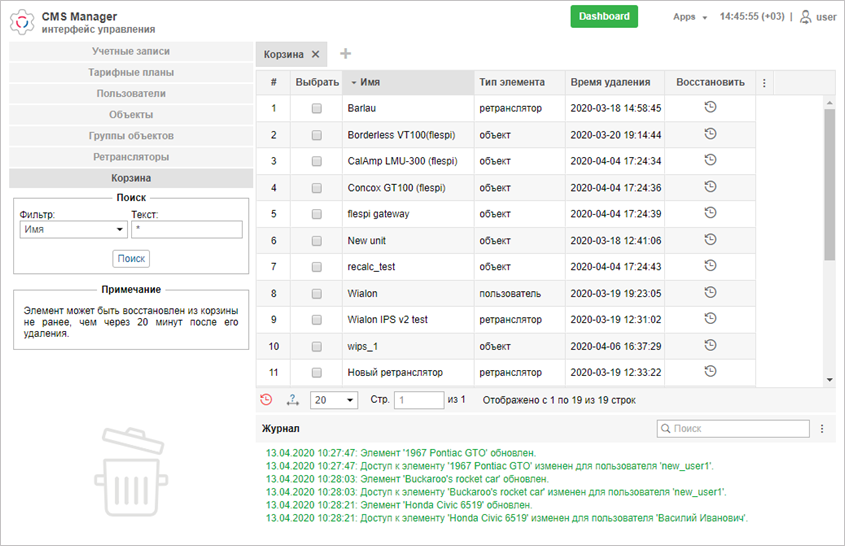Viewport: 845px width, 546px height.
Task: Open the log options menu
Action: click(822, 428)
